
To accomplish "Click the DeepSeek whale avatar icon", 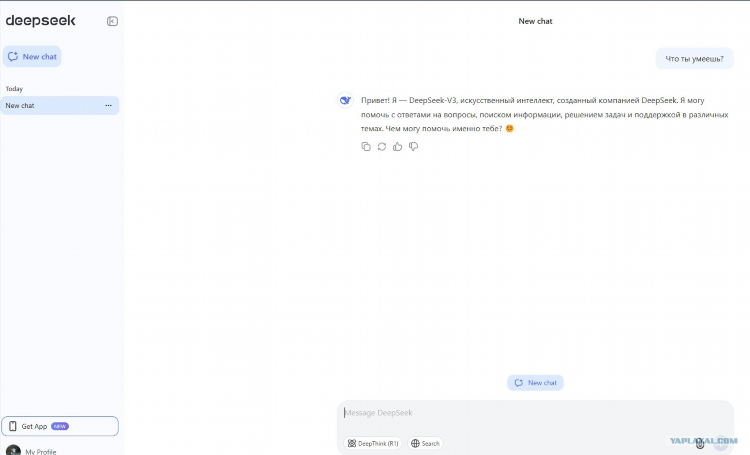I will pos(345,100).
